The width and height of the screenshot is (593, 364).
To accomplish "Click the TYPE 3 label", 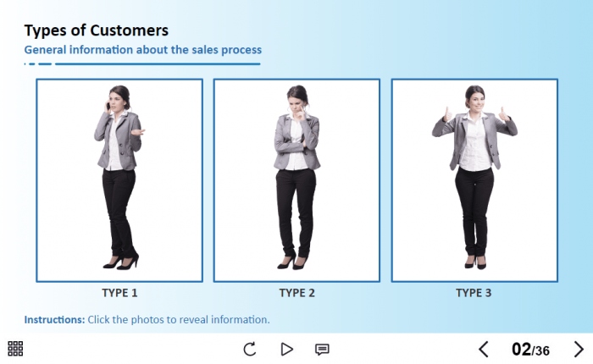I will pyautogui.click(x=474, y=293).
